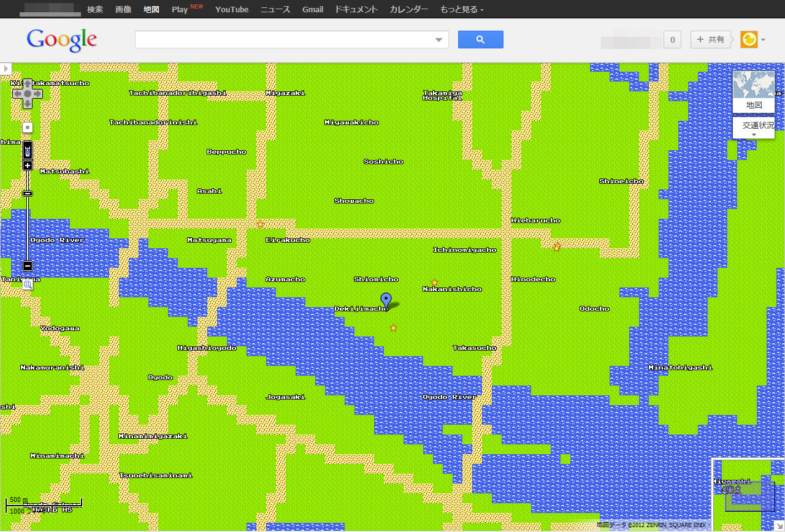The height and width of the screenshot is (532, 785).
Task: Collapse the overview map with corner arrow
Action: [x=779, y=526]
